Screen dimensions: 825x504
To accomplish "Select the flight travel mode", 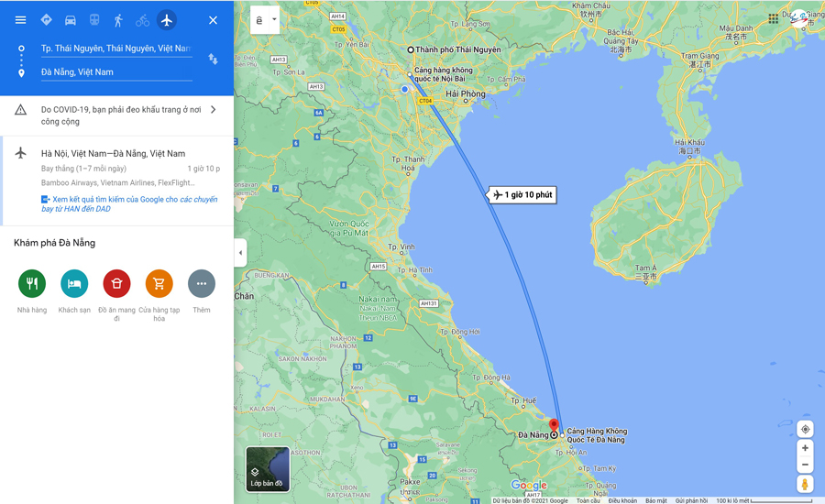I will 167,20.
